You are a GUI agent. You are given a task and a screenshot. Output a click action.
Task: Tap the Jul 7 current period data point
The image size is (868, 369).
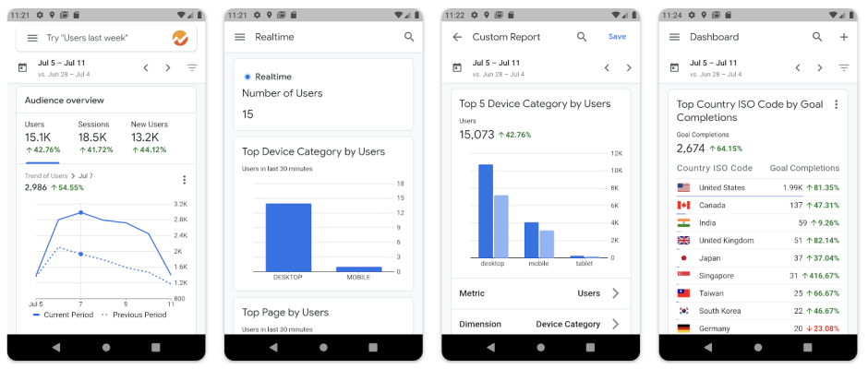pyautogui.click(x=81, y=212)
